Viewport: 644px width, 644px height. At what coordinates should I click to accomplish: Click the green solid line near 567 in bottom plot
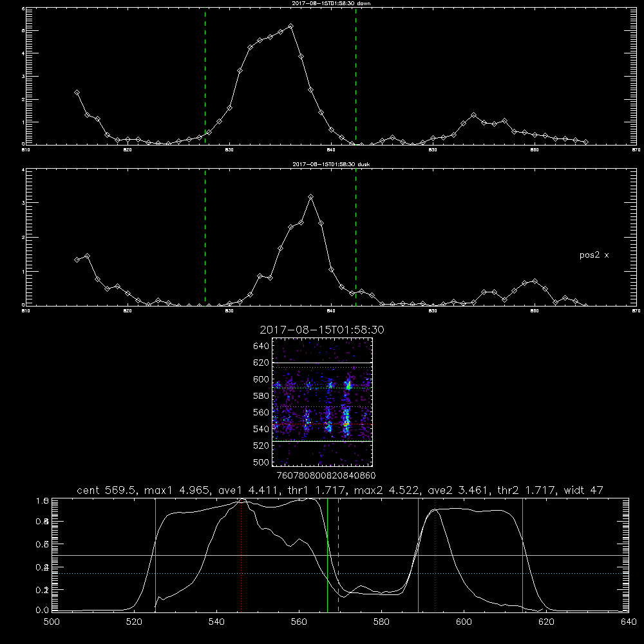pos(327,555)
